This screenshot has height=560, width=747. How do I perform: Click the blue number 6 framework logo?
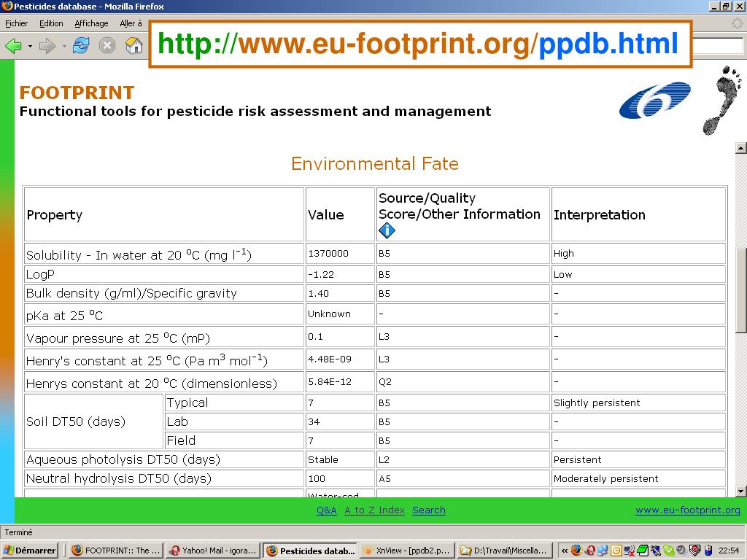point(654,99)
